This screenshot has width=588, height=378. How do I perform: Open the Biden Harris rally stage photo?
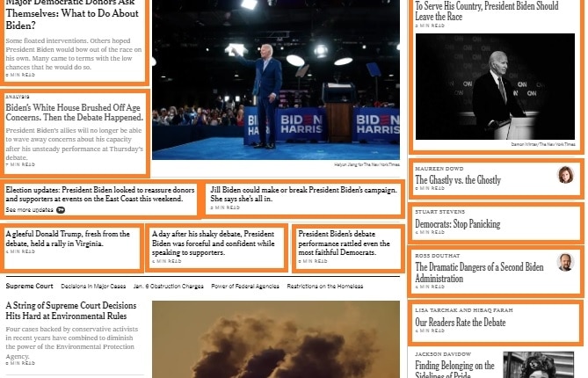(x=275, y=79)
